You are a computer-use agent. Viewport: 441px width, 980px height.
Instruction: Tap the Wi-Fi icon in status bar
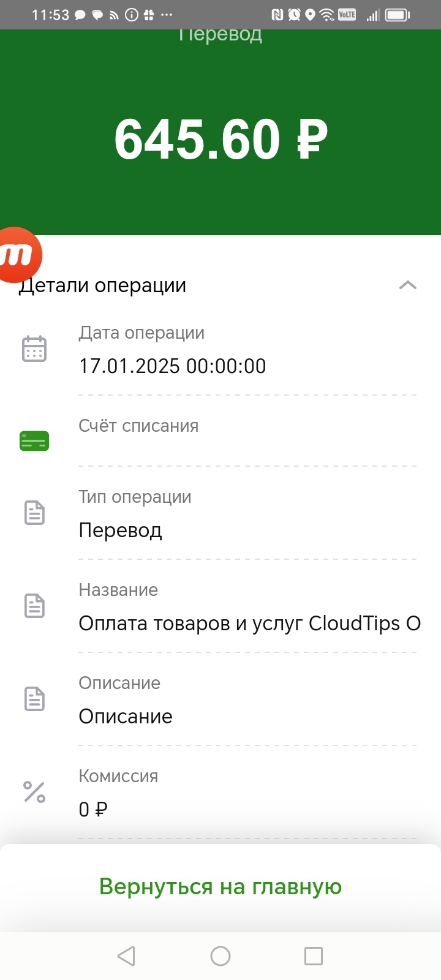click(x=327, y=15)
